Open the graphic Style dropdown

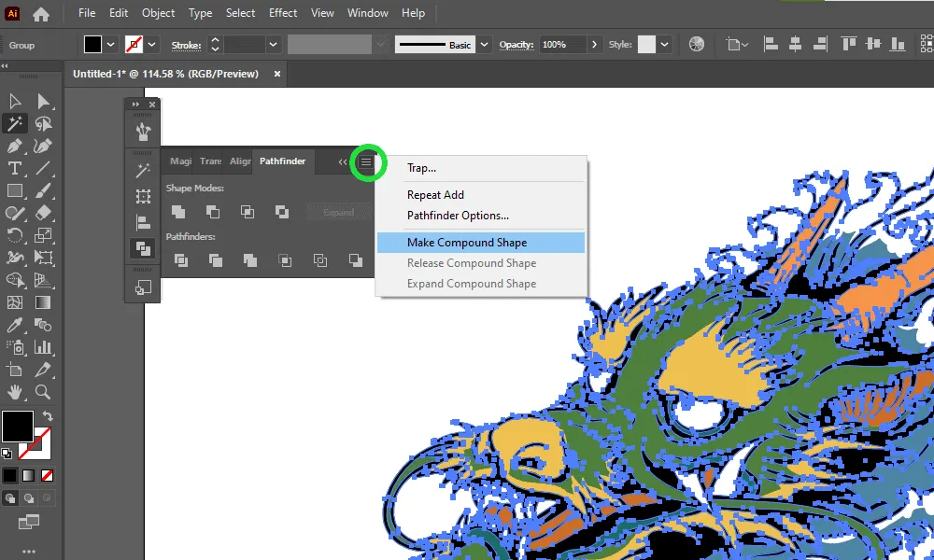(x=664, y=45)
